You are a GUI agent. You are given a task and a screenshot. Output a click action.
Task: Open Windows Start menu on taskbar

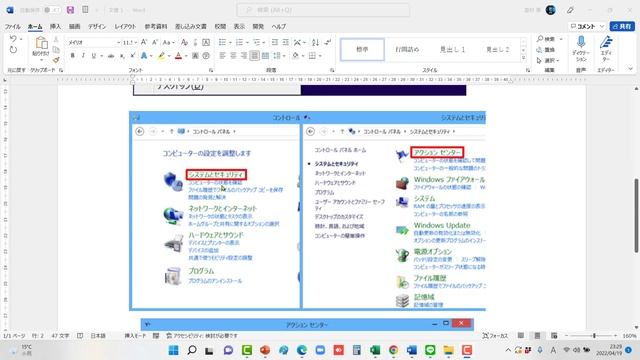click(173, 350)
